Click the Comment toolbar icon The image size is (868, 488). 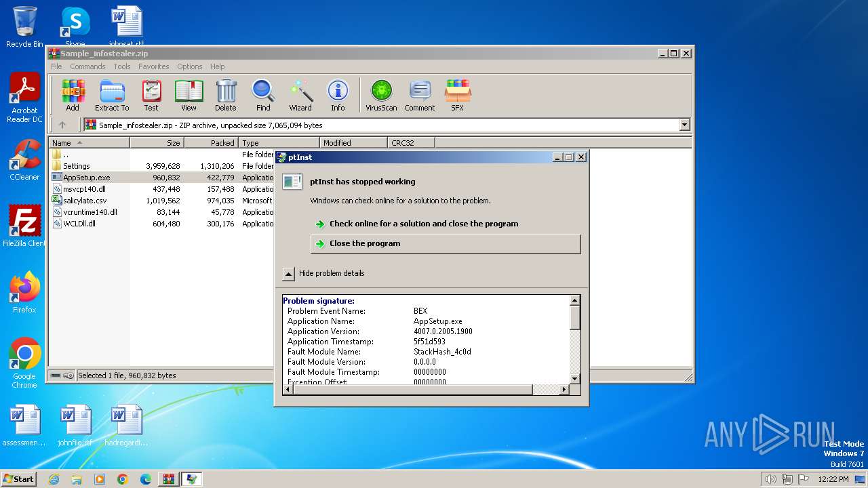pos(420,96)
